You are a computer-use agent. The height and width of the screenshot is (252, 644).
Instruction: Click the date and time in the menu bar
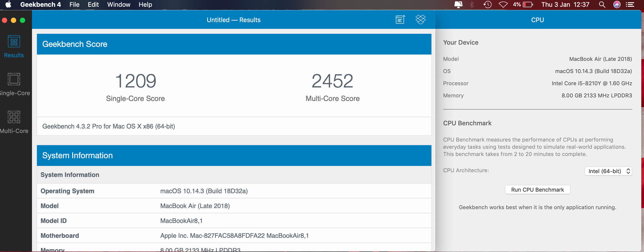565,5
